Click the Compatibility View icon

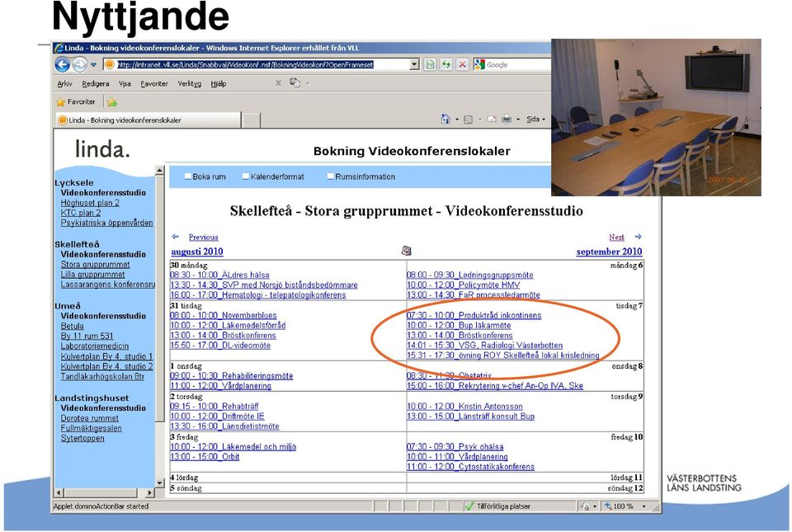pos(430,64)
